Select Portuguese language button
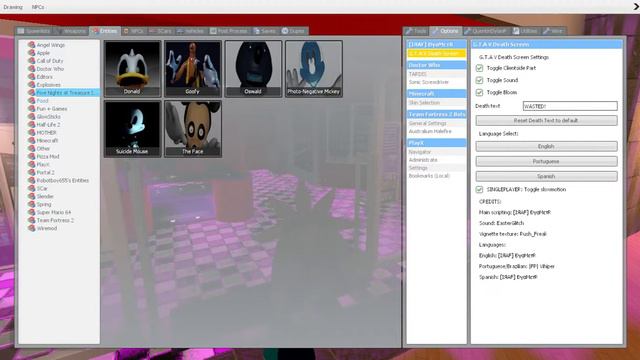 click(x=547, y=161)
